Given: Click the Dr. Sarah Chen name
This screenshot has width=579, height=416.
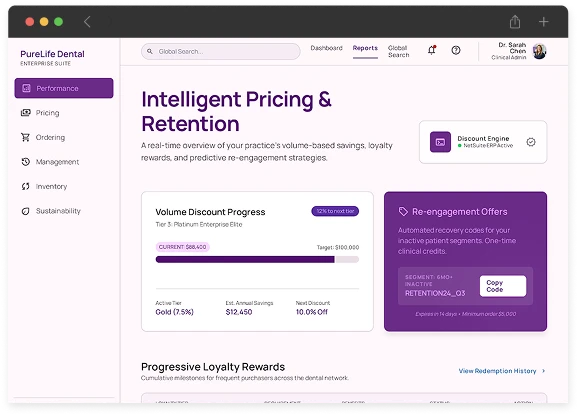Looking at the screenshot, I should pyautogui.click(x=512, y=48).
